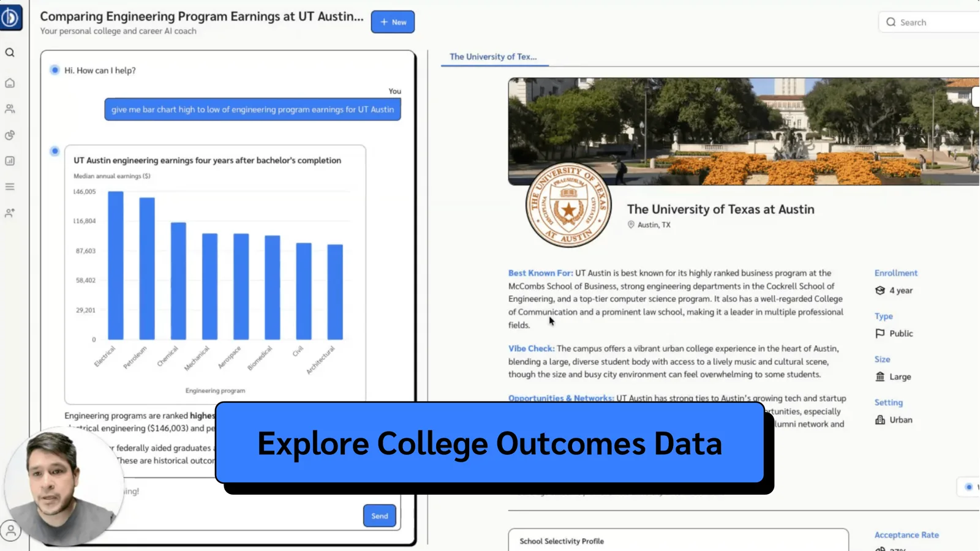Click the page title 'Comparing Engineering Program Earnings'
980x551 pixels.
pyautogui.click(x=202, y=17)
